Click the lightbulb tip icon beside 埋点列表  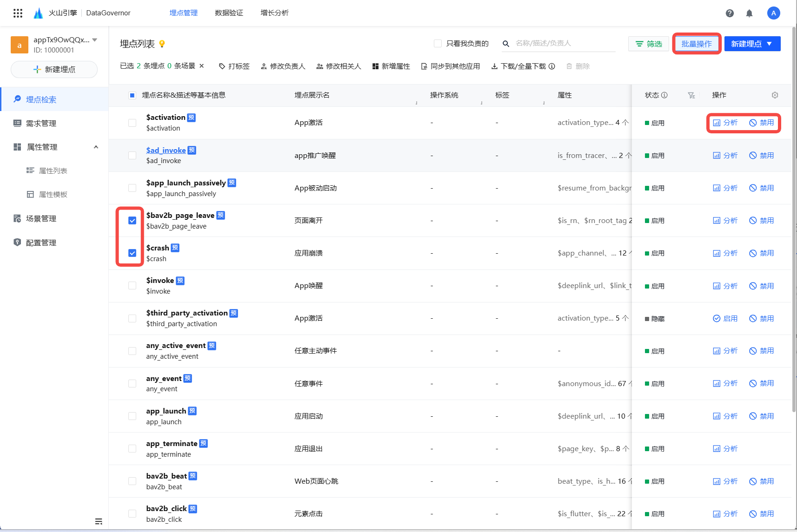click(162, 44)
